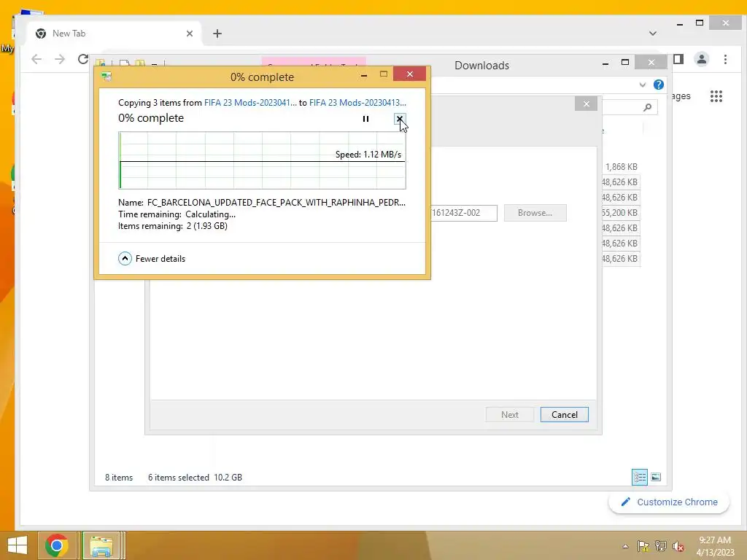This screenshot has height=560, width=747.
Task: Open Action Center flag tray icon
Action: click(643, 546)
